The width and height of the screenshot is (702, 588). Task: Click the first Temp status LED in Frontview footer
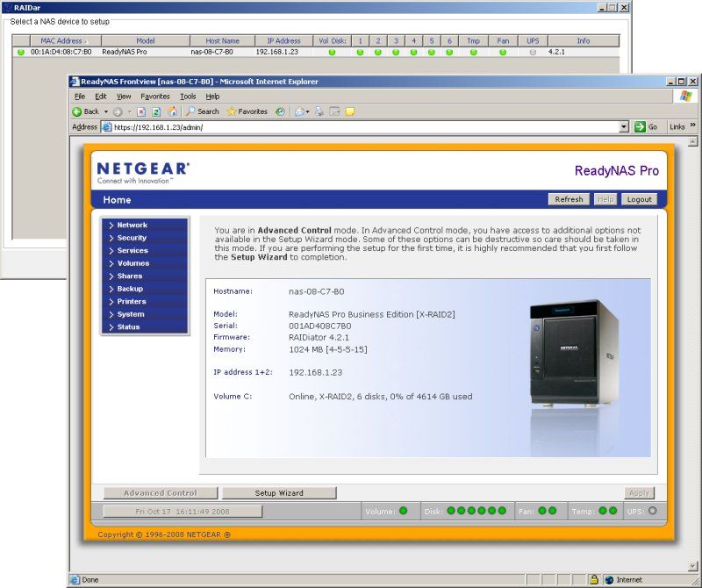tap(603, 511)
